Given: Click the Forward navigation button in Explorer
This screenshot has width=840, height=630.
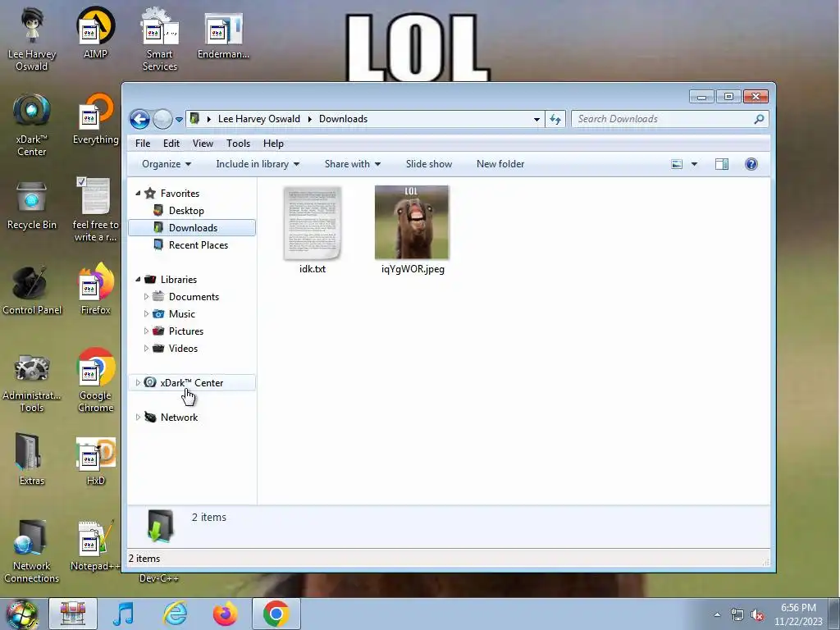Looking at the screenshot, I should click(x=162, y=119).
